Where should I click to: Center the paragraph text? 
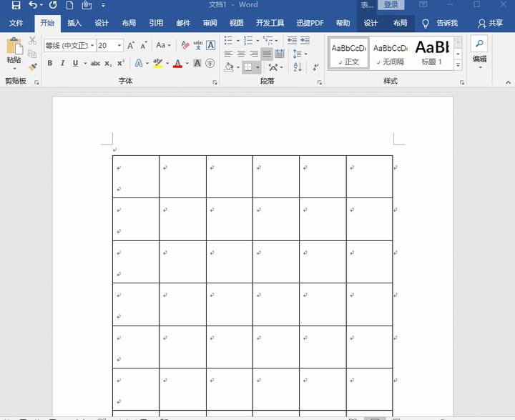(241, 54)
